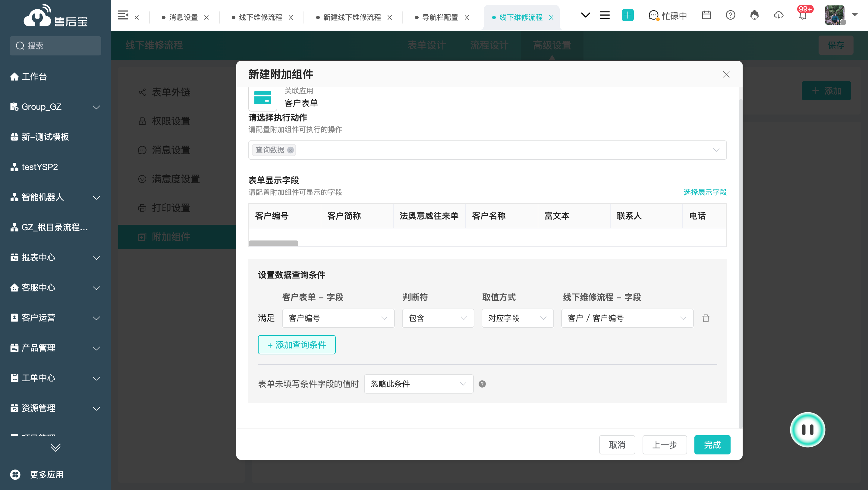This screenshot has width=868, height=490.
Task: Open 更多应用 at sidebar bottom
Action: pos(37,475)
